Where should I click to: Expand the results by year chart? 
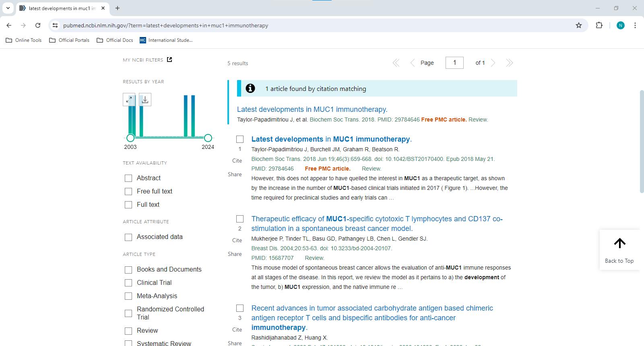pos(129,100)
